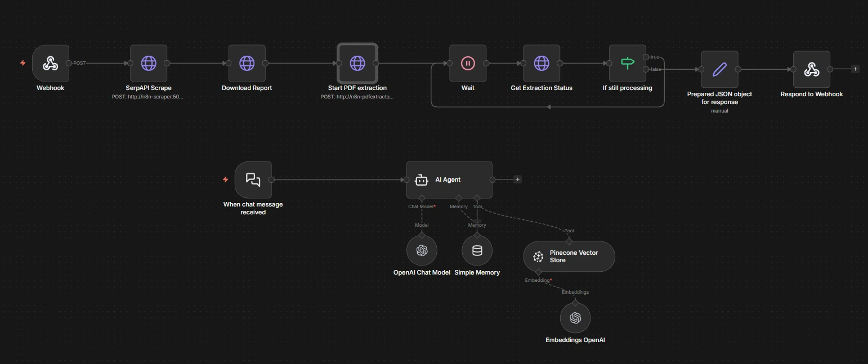Click the Embeddings OpenAI node

pos(575,318)
